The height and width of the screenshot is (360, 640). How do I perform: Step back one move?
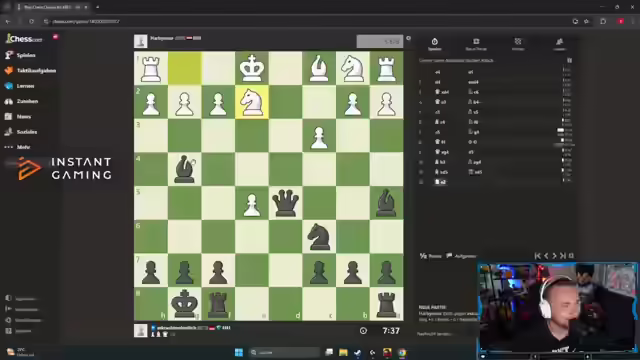click(x=546, y=256)
